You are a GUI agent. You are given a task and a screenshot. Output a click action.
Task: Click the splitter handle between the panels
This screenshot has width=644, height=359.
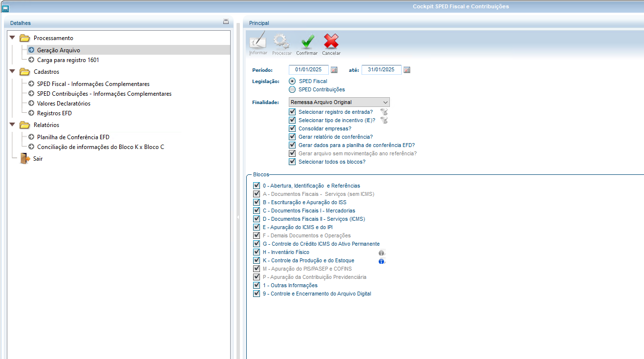pos(238,217)
